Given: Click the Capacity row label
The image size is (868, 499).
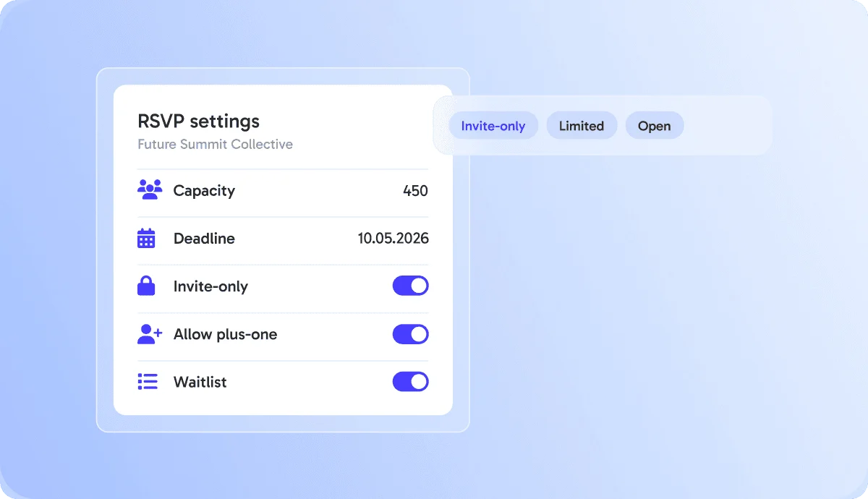Looking at the screenshot, I should (x=204, y=191).
